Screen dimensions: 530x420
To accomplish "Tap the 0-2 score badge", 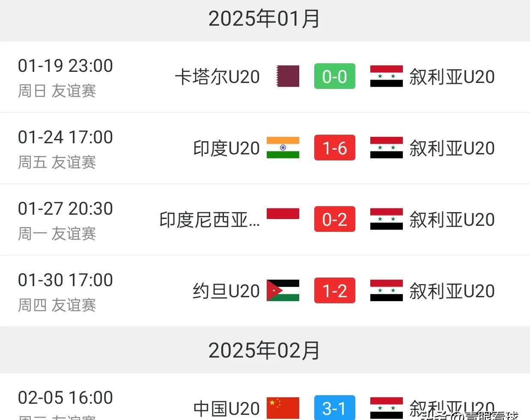I will coord(334,219).
